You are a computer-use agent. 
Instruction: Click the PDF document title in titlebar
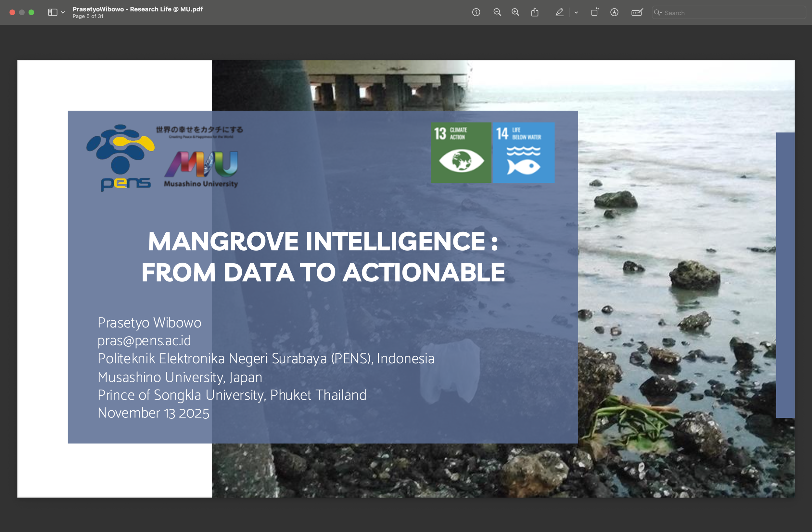(137, 9)
